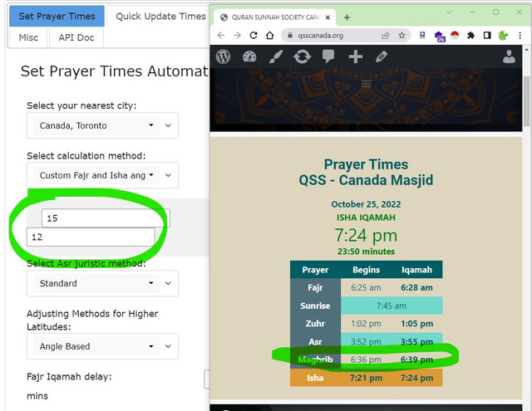Click the Asr begins time 3:52 pm
The width and height of the screenshot is (532, 411).
tap(366, 341)
